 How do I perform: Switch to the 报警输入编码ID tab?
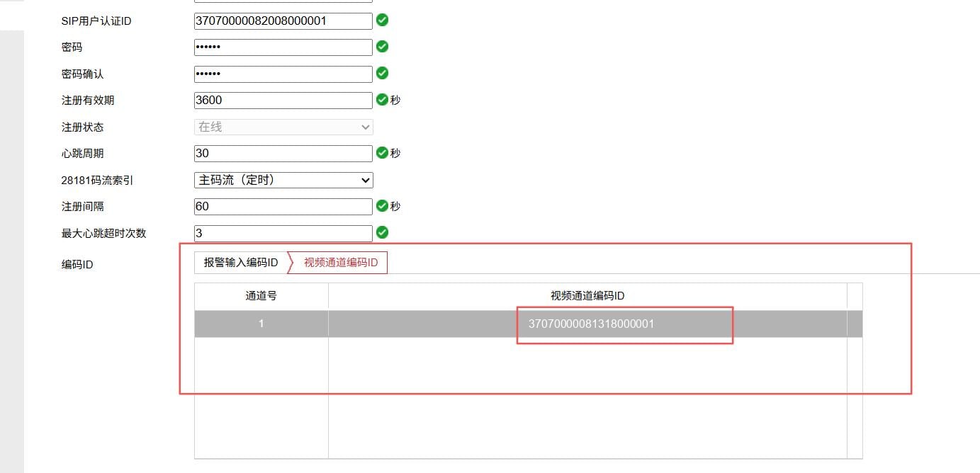241,262
